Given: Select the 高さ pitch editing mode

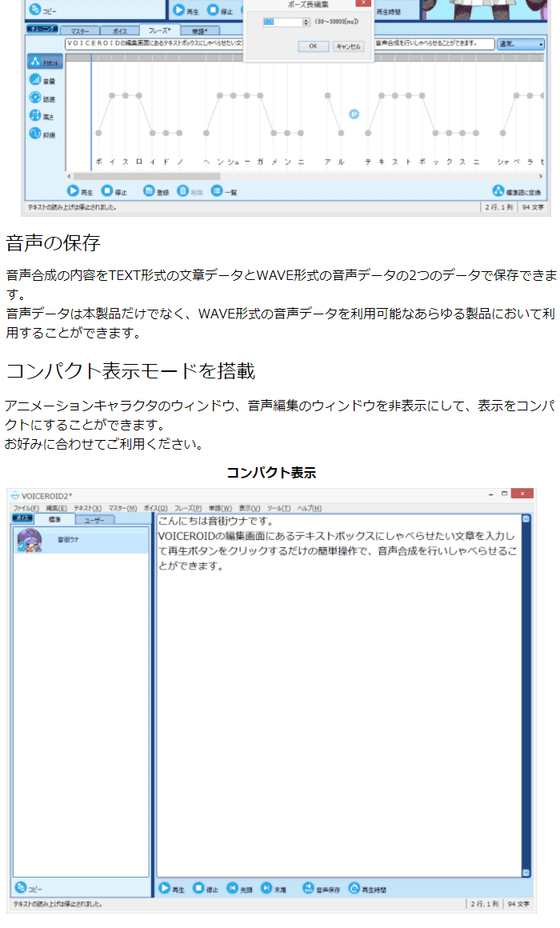Looking at the screenshot, I should click(x=42, y=116).
